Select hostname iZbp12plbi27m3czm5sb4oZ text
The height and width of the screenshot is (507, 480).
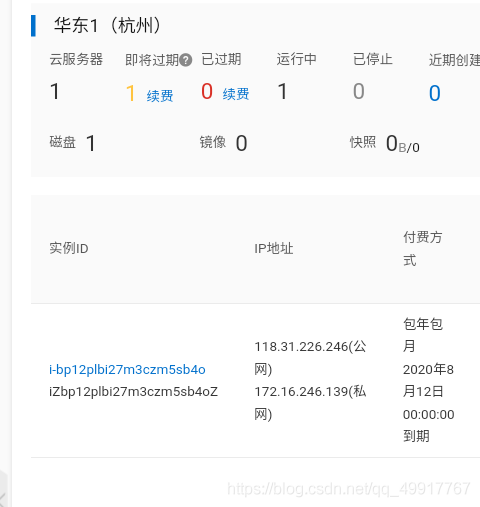(x=133, y=392)
